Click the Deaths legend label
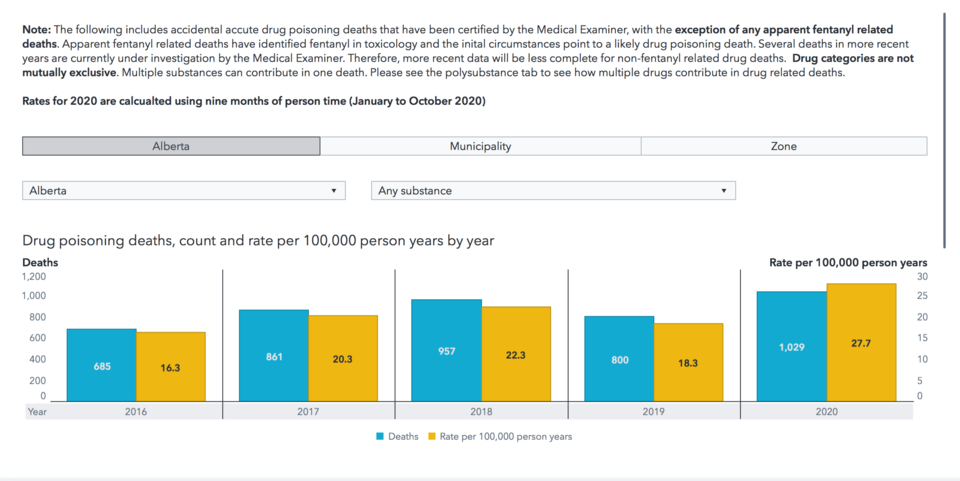Image resolution: width=960 pixels, height=481 pixels. coord(403,437)
